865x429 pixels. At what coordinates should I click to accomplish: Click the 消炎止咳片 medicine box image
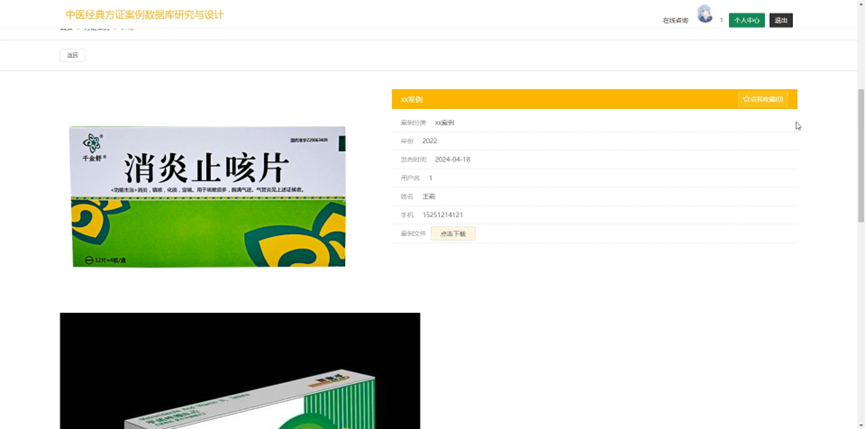tap(208, 196)
